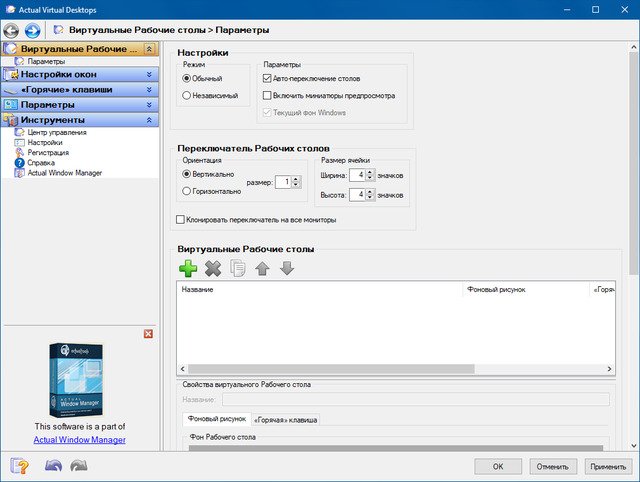
Task: Toggle Включить миниатюры предпросмотра checkbox
Action: tap(266, 96)
